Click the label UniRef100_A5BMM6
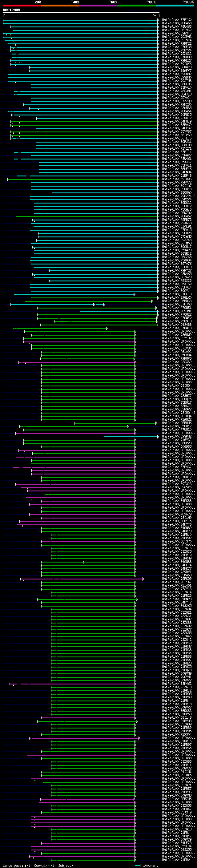 pyautogui.click(x=177, y=423)
